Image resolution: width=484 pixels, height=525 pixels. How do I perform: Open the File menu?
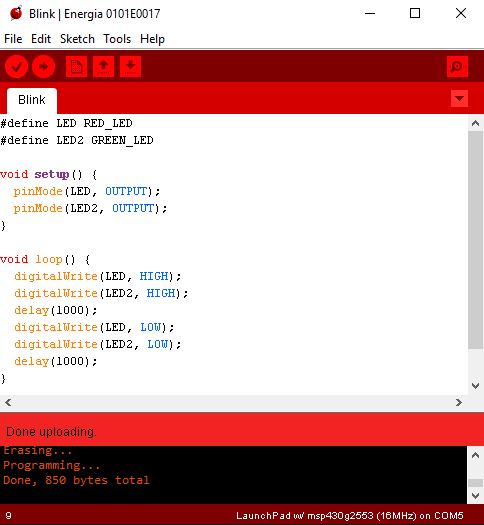click(13, 39)
